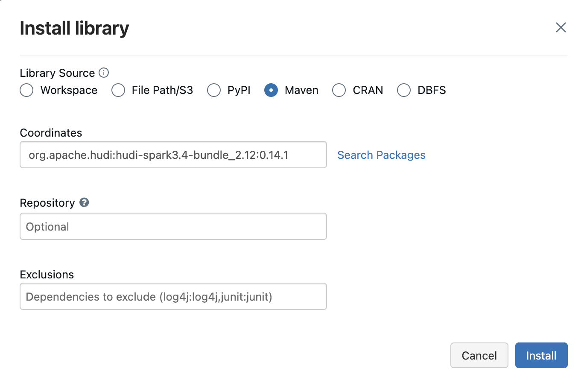Viewport: 584px width, 392px height.
Task: Click the Coordinates field label
Action: pos(51,133)
